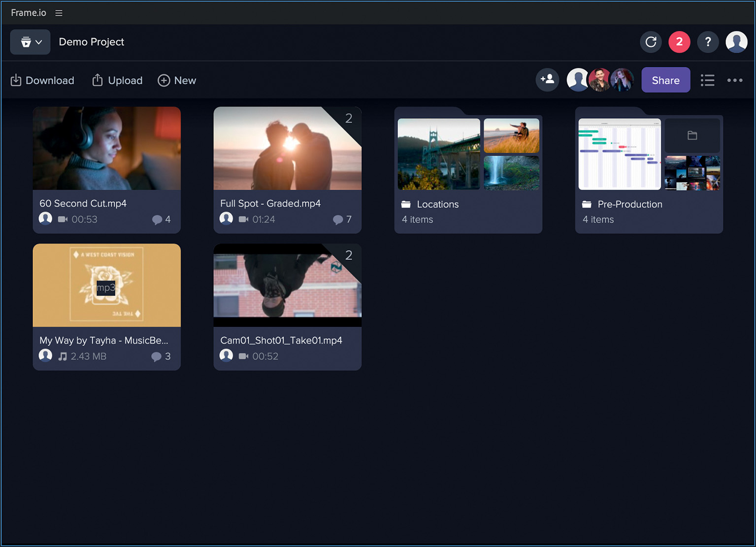
Task: Open the New item menu
Action: click(177, 80)
